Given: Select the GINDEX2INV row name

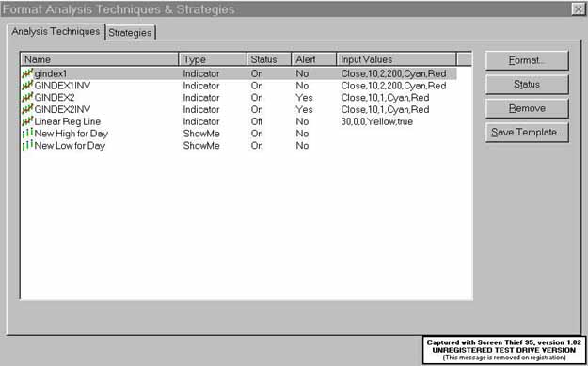Looking at the screenshot, I should (x=62, y=110).
